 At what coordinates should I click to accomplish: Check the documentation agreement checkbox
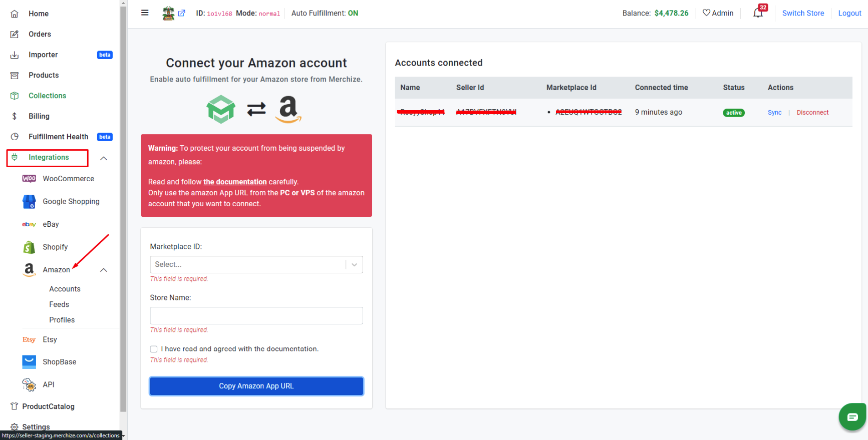154,349
